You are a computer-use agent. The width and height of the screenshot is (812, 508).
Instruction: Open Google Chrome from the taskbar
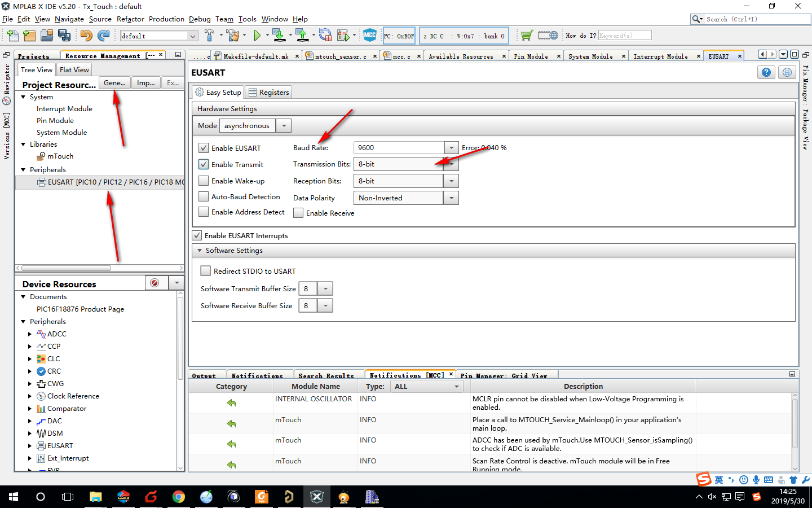click(179, 497)
